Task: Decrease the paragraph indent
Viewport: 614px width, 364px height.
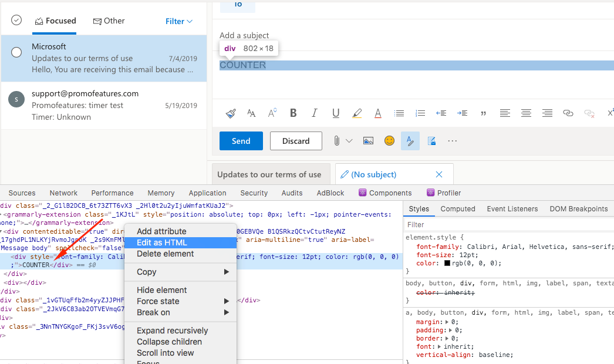Action: point(441,113)
